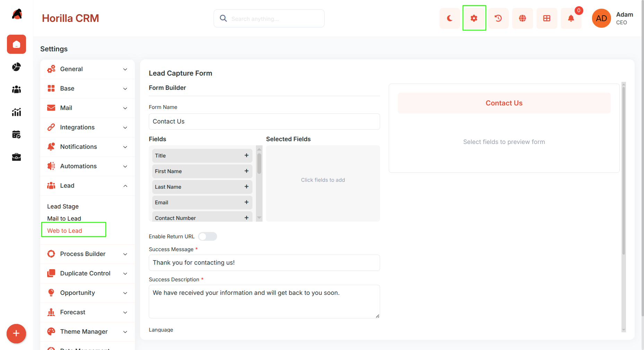The width and height of the screenshot is (644, 350).
Task: Expand Duplicate Control section
Action: 87,273
